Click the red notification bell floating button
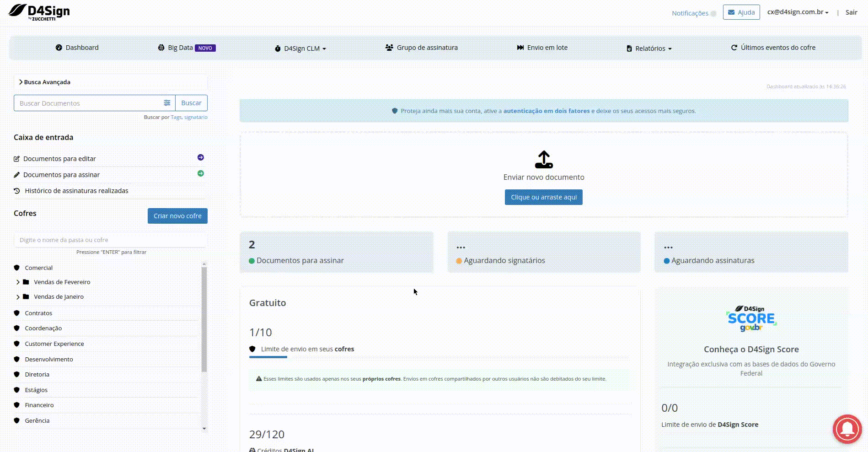The image size is (868, 452). click(x=847, y=429)
